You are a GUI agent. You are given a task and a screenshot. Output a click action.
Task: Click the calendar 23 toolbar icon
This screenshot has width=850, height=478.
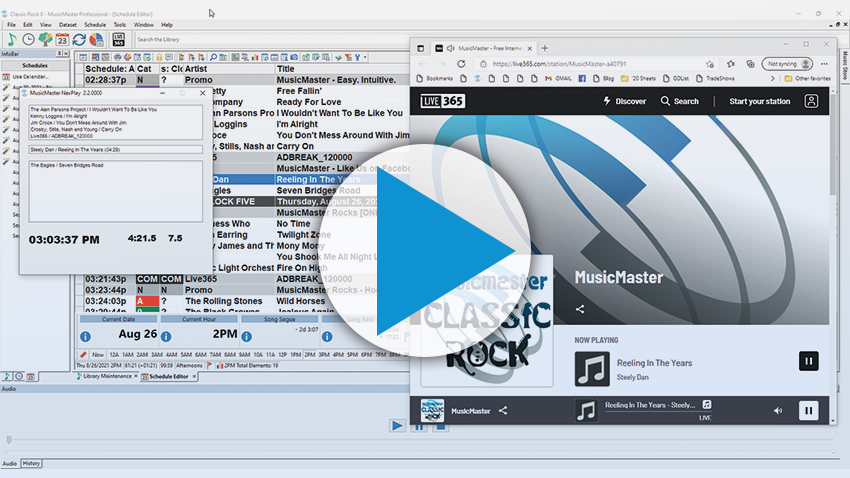point(62,40)
